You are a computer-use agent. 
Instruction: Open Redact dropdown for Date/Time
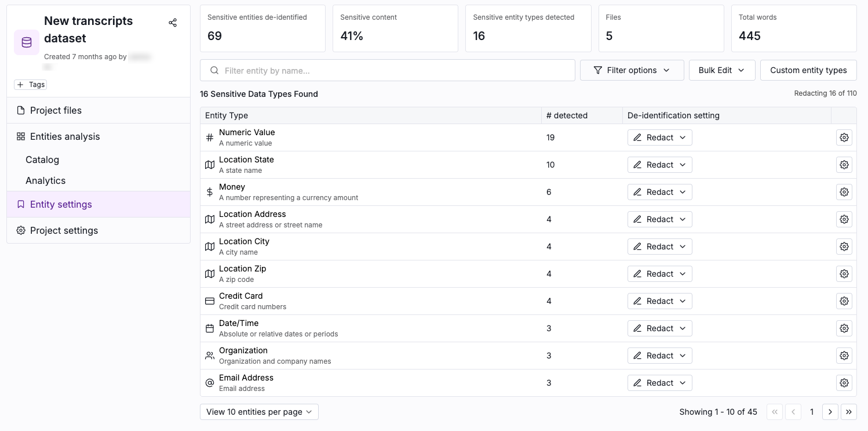tap(659, 328)
